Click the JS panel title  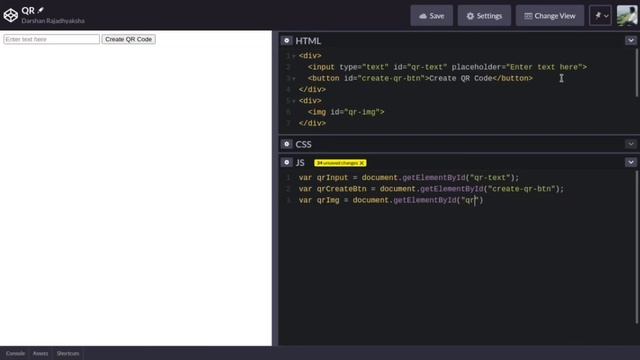[300, 163]
